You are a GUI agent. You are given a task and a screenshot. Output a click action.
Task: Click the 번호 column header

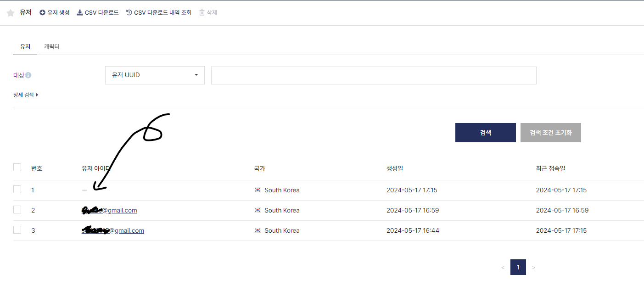pos(37,168)
